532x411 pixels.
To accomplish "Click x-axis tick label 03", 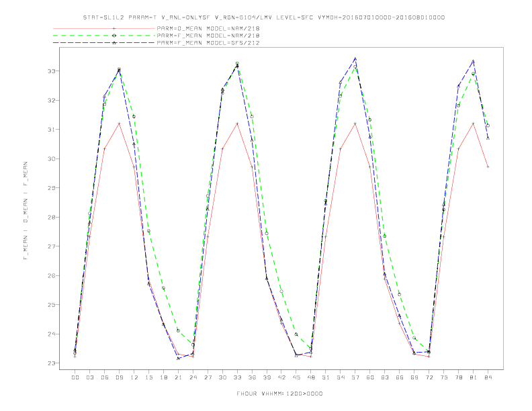I will (x=89, y=377).
